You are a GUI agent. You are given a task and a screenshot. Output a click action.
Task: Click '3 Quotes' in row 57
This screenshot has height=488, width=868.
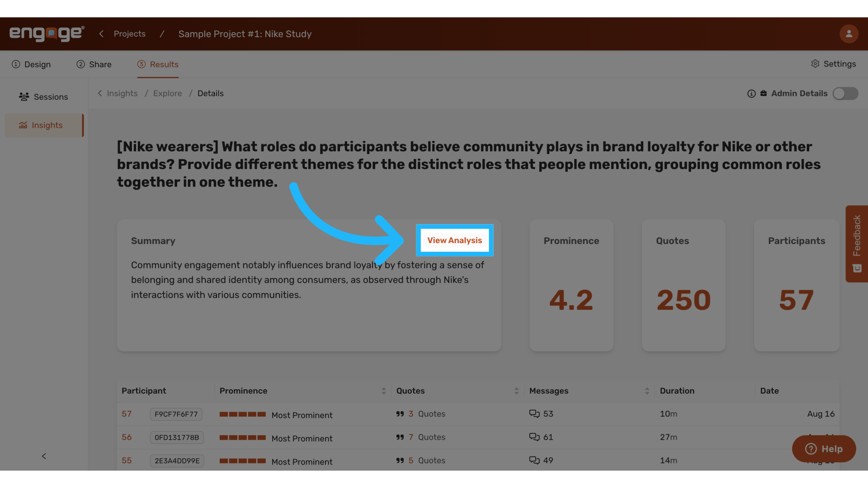(x=427, y=414)
